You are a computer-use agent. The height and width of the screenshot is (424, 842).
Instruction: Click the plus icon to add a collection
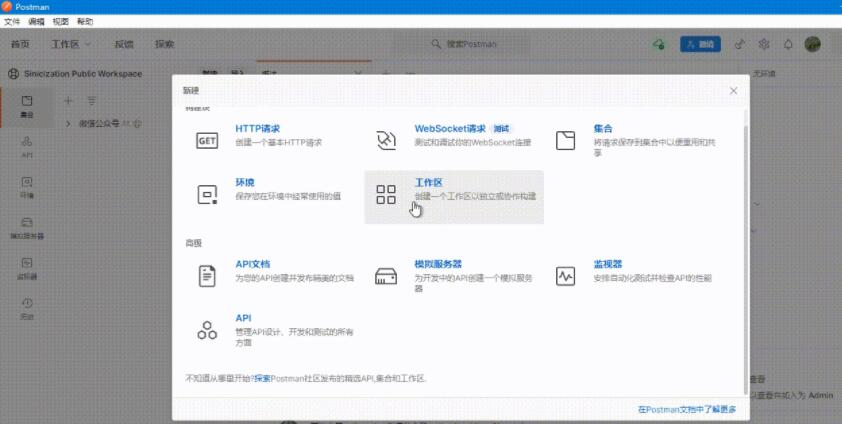tap(68, 101)
